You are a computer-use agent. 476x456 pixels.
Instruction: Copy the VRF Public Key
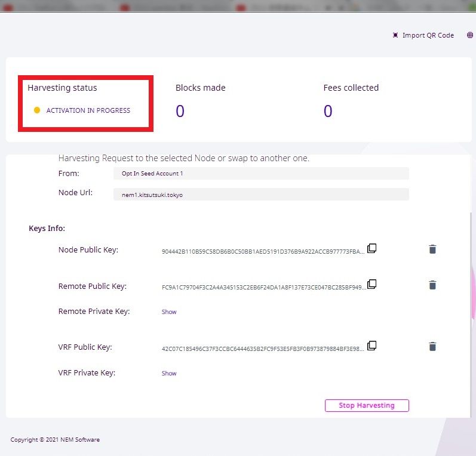click(x=371, y=346)
